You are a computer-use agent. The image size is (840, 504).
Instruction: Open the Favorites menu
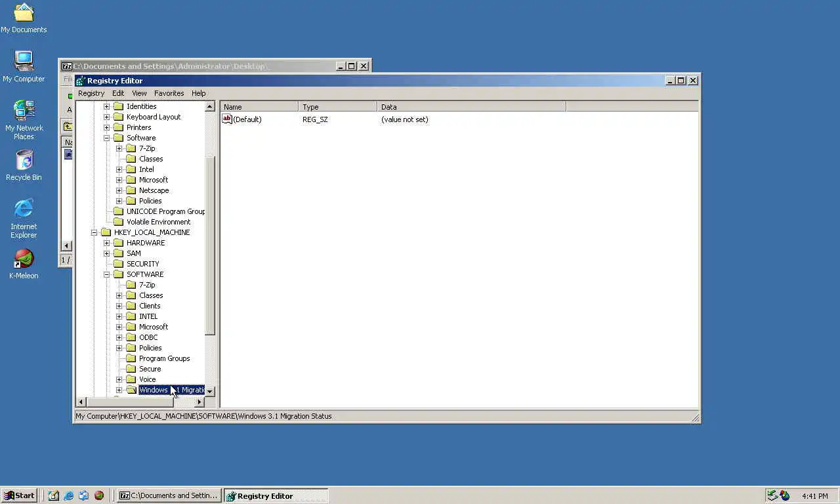169,93
